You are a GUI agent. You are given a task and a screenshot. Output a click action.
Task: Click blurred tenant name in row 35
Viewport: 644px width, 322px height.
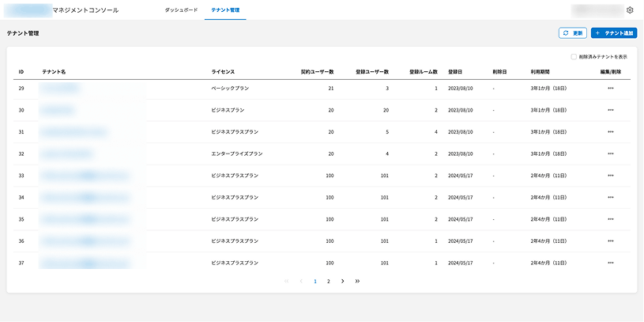coord(85,219)
